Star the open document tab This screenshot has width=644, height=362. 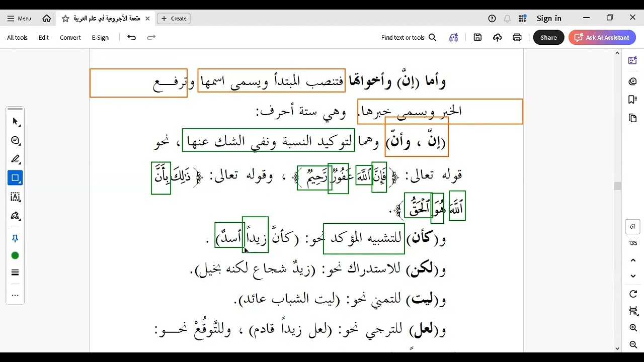point(65,19)
